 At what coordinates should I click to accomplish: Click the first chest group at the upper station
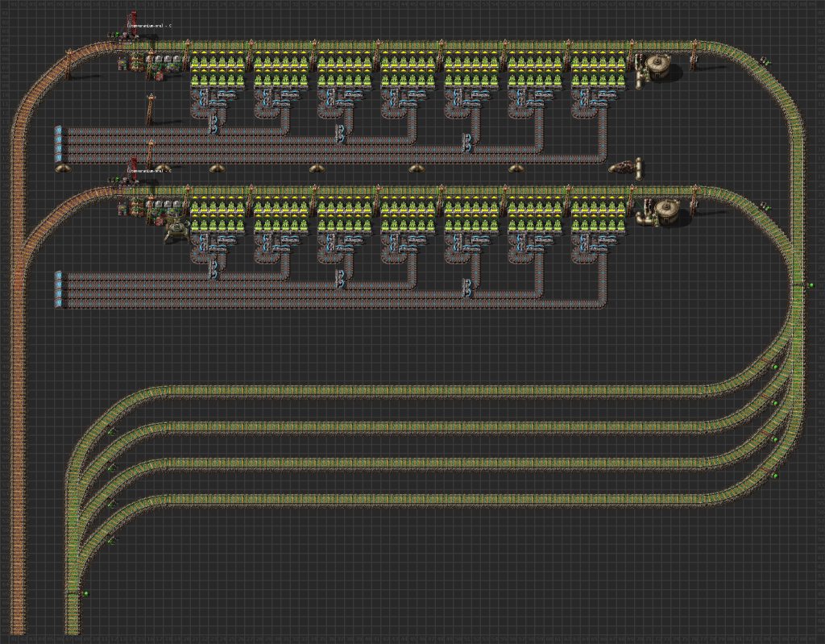[x=218, y=69]
